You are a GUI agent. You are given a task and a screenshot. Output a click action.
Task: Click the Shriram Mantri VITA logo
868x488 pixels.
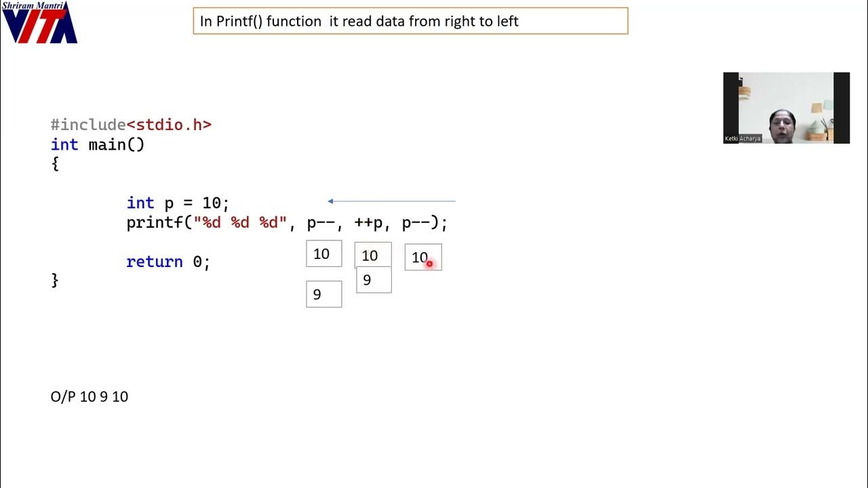[x=39, y=22]
